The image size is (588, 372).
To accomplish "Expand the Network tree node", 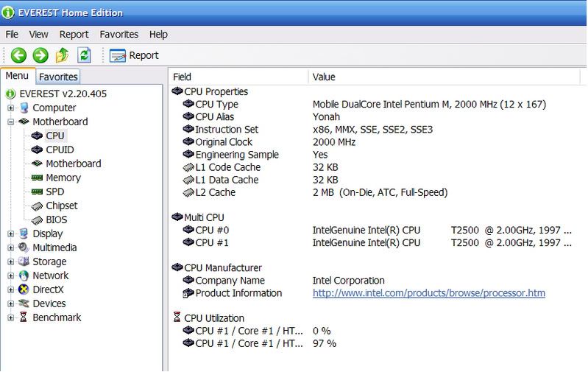I will tap(11, 276).
